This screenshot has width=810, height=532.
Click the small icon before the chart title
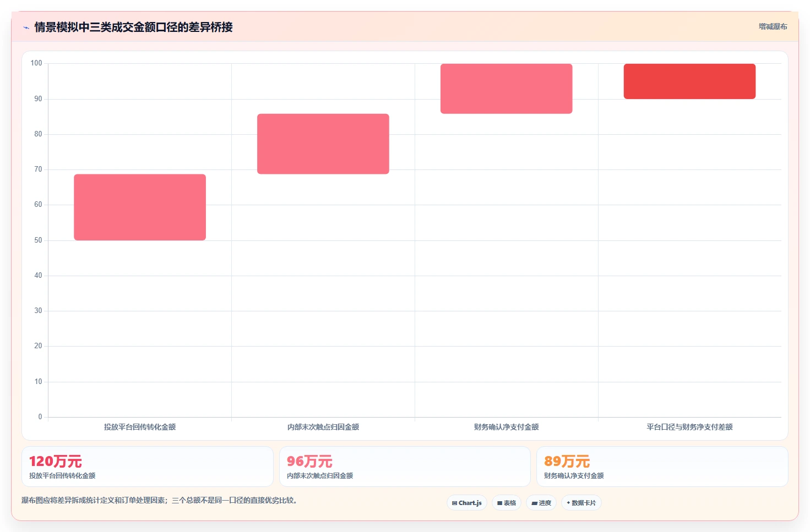click(26, 28)
